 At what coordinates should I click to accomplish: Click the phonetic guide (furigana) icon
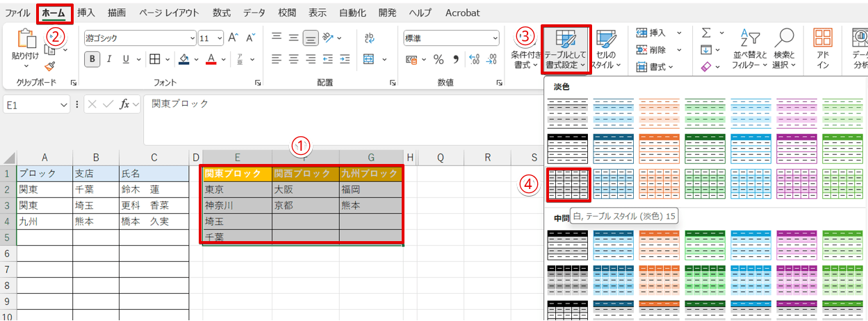click(241, 59)
